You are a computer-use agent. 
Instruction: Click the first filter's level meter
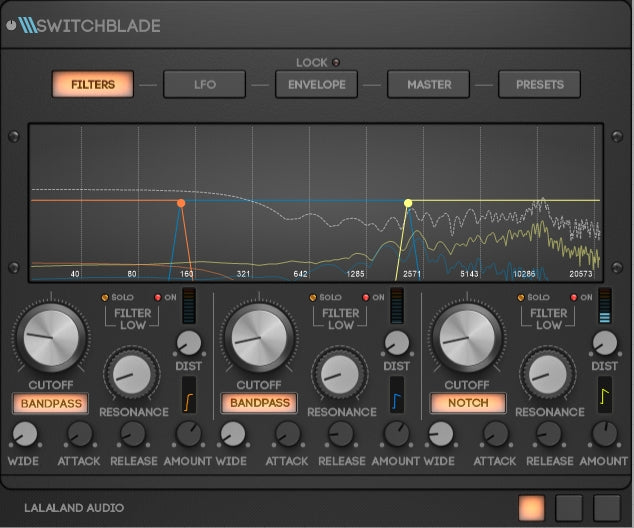click(187, 306)
